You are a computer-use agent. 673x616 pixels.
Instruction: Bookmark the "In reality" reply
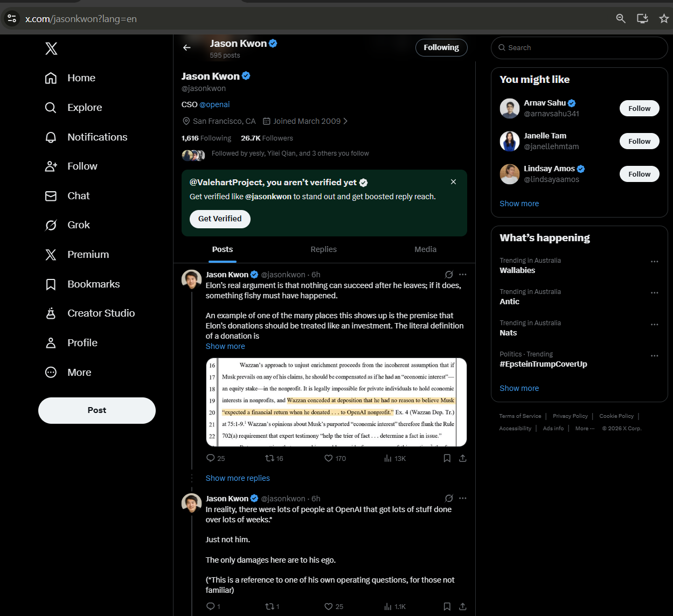(447, 606)
